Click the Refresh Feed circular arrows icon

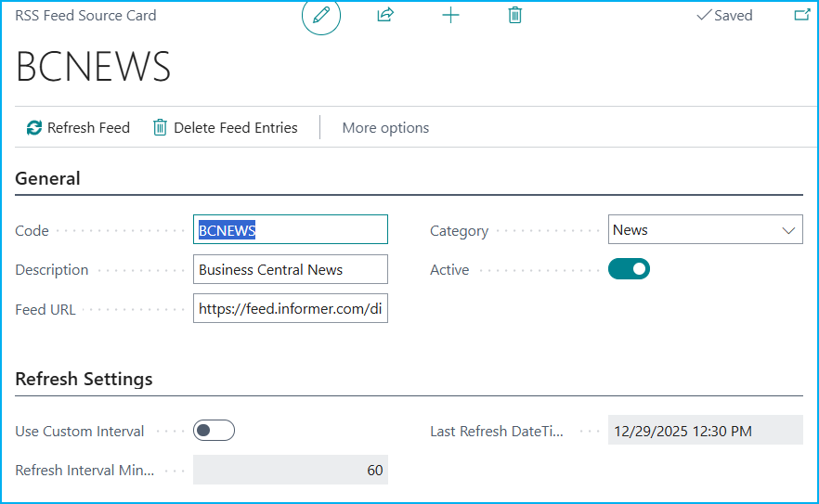click(x=34, y=128)
